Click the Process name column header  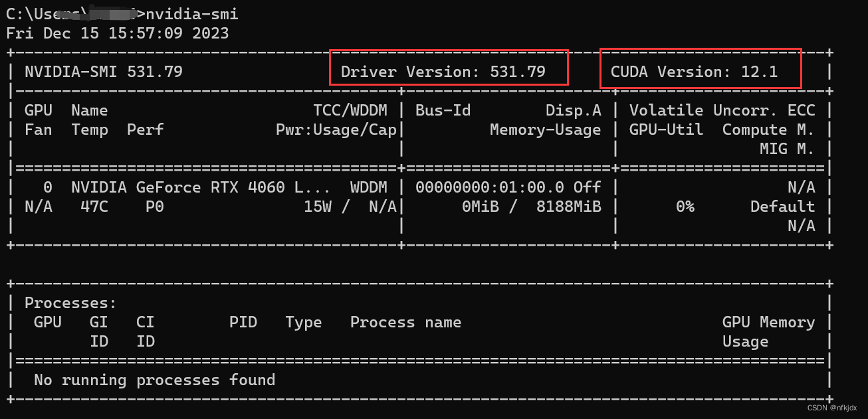pyautogui.click(x=406, y=322)
